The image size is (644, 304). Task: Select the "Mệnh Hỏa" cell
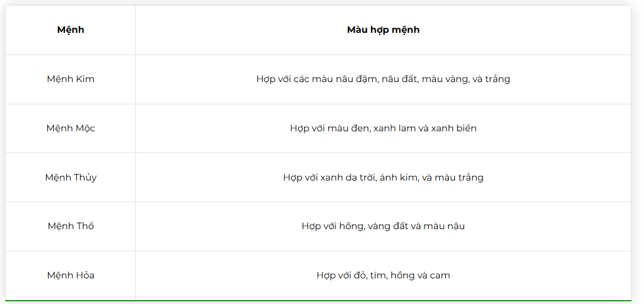coord(71,276)
